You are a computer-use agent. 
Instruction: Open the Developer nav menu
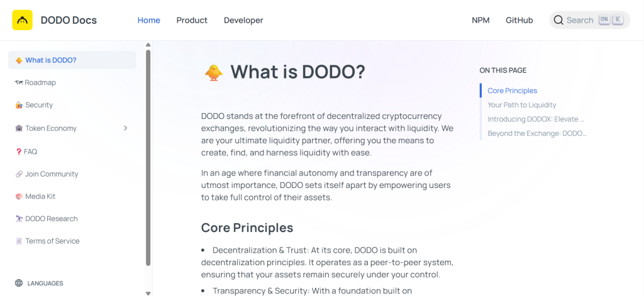243,20
